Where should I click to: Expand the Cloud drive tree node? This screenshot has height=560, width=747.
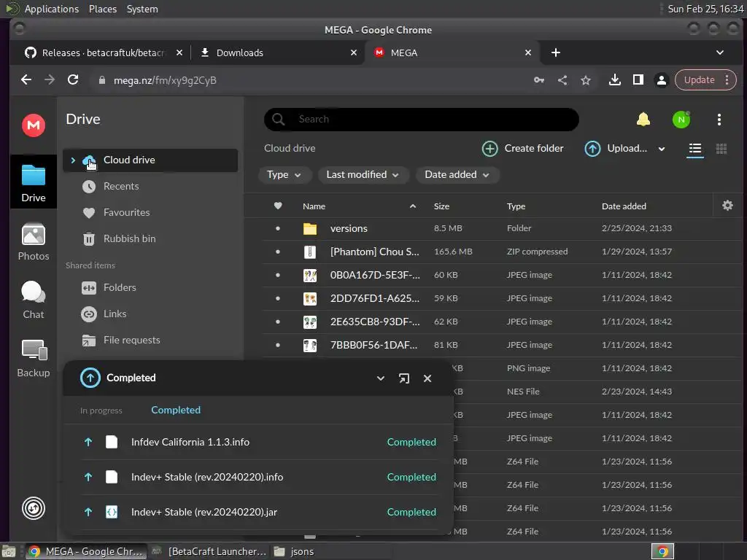[73, 160]
